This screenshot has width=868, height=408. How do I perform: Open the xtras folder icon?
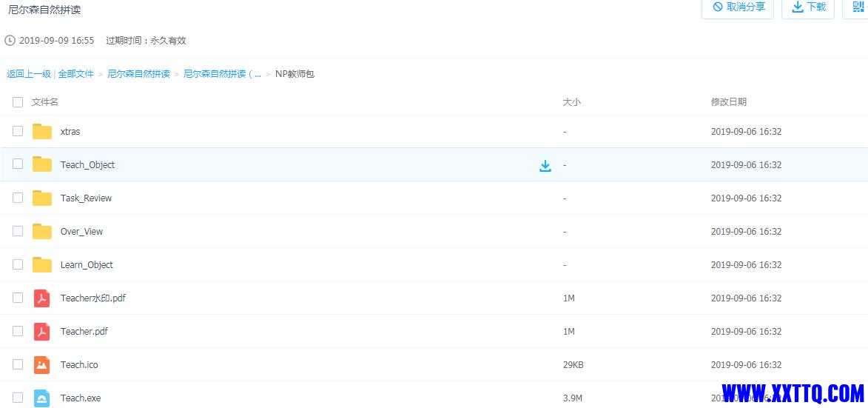(x=42, y=132)
